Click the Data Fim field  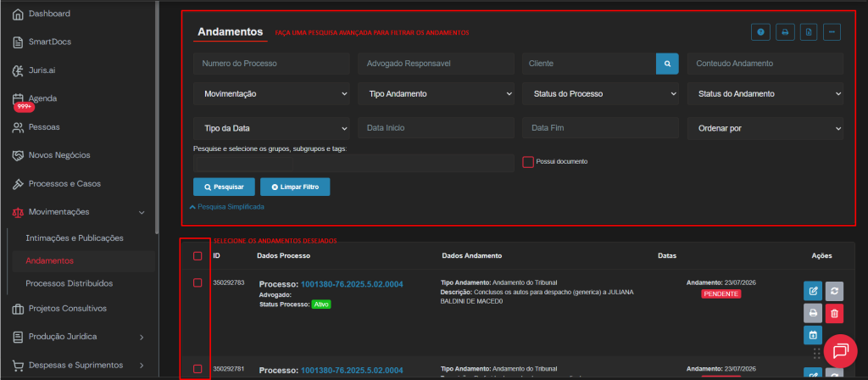pos(601,128)
